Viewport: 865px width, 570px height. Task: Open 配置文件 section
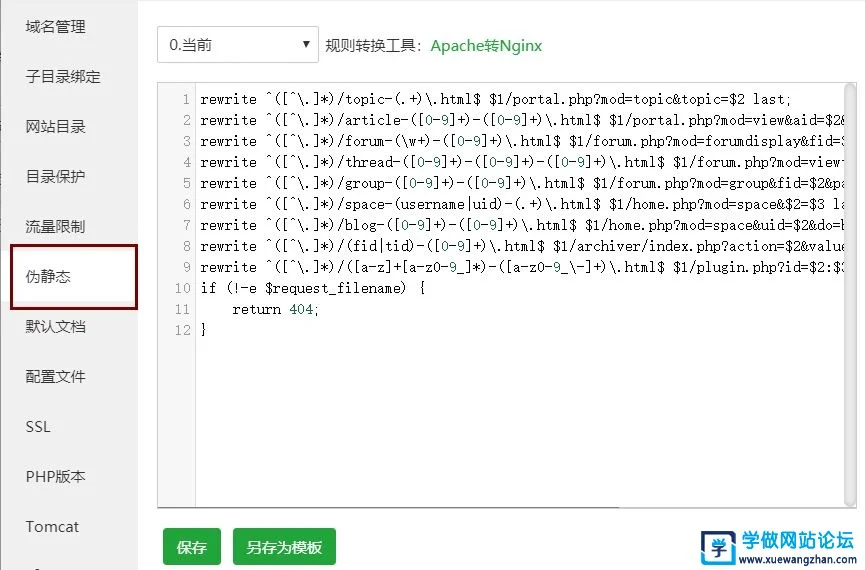(55, 376)
